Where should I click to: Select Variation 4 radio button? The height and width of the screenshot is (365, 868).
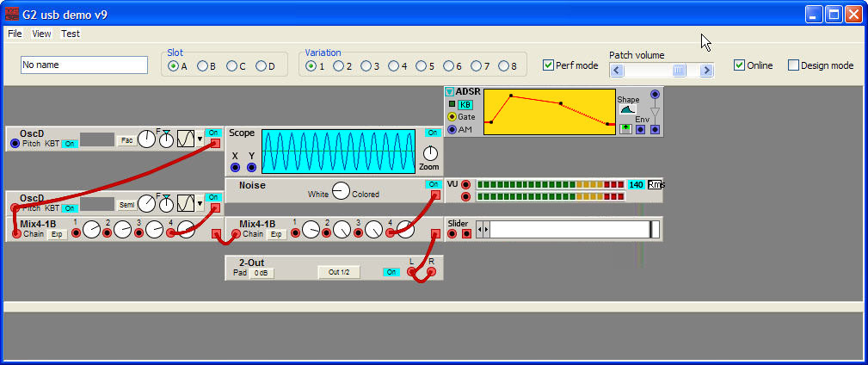393,65
